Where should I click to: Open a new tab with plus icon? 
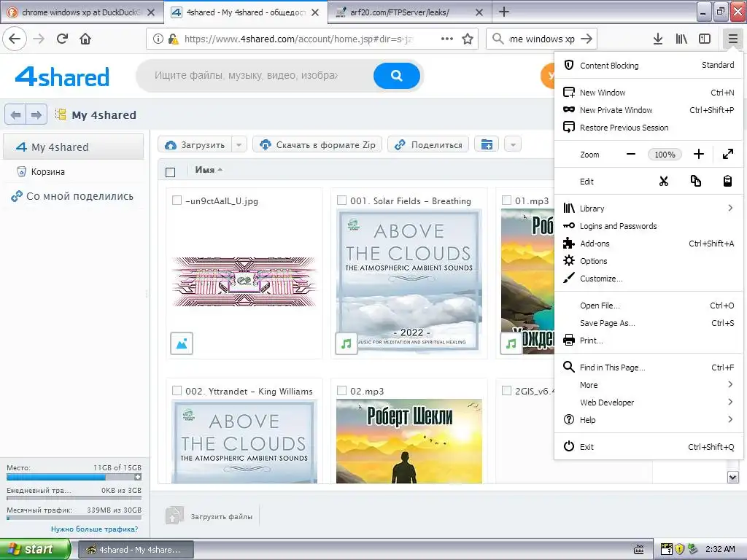[503, 12]
